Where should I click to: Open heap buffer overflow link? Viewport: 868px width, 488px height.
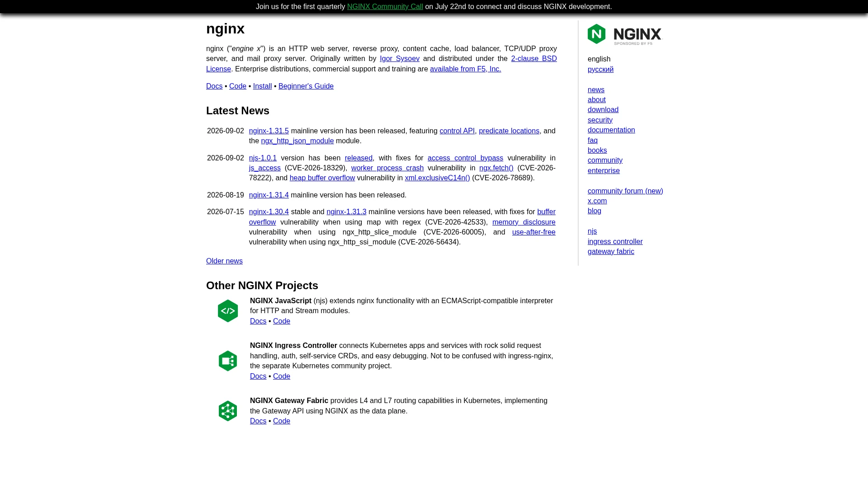(x=322, y=178)
